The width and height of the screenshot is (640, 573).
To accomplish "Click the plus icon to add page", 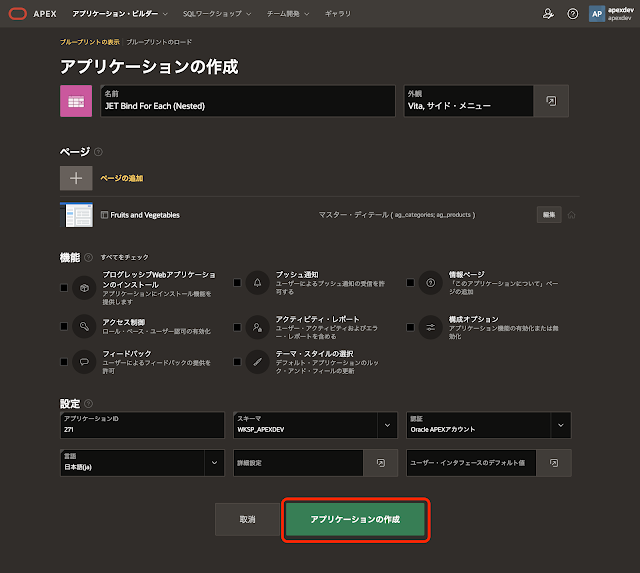I will (x=76, y=178).
